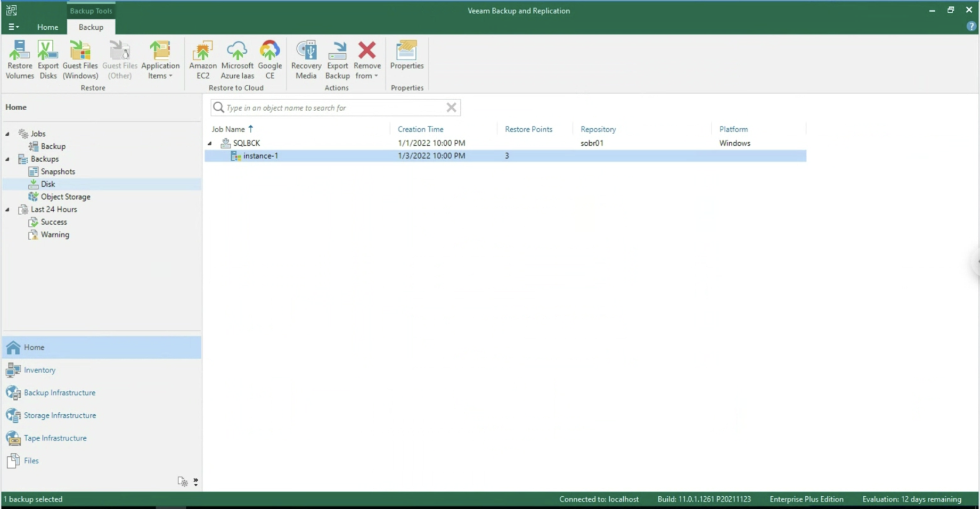This screenshot has height=509, width=980.
Task: Sort by Repository column header
Action: 598,129
